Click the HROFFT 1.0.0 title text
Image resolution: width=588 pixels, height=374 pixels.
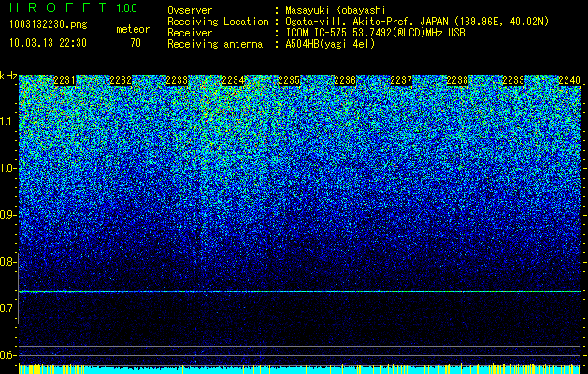pos(74,7)
